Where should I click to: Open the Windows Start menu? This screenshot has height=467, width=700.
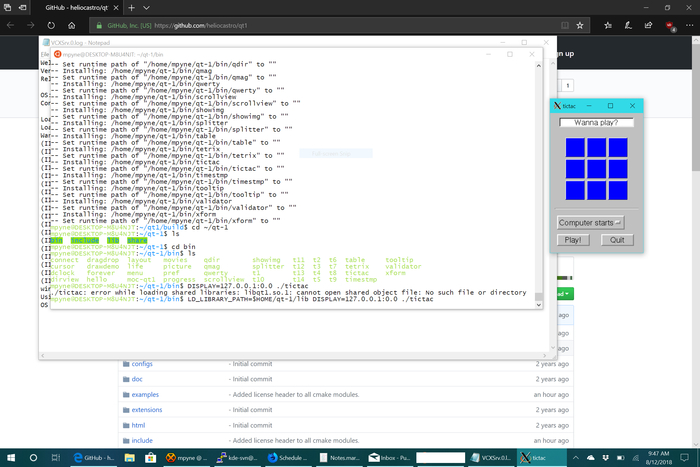10,456
